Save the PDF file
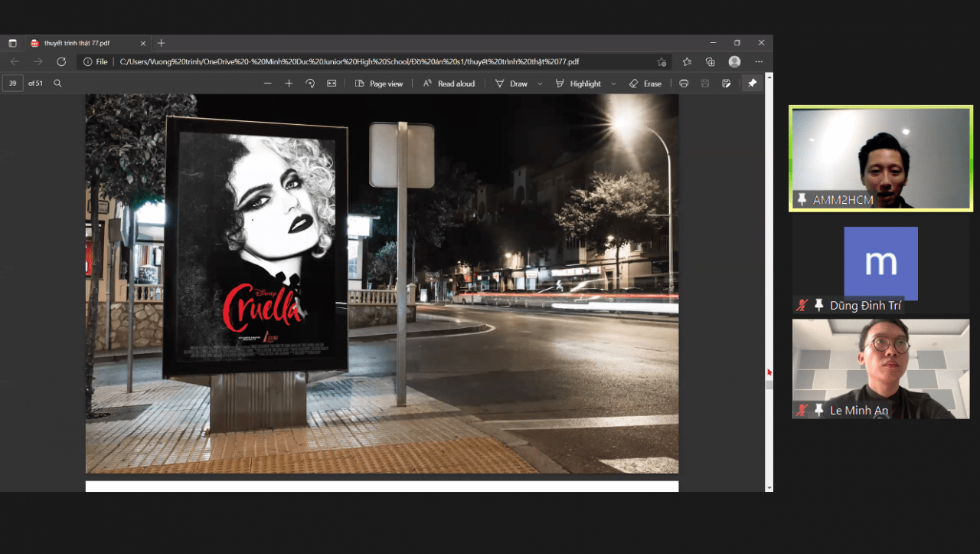This screenshot has width=980, height=554. click(705, 84)
